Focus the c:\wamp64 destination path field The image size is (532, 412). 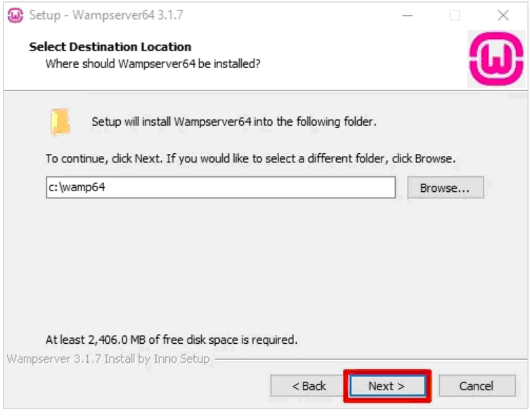click(221, 187)
